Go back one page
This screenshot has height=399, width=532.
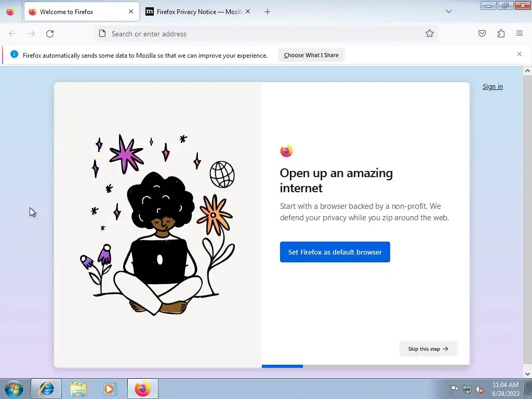coord(12,34)
